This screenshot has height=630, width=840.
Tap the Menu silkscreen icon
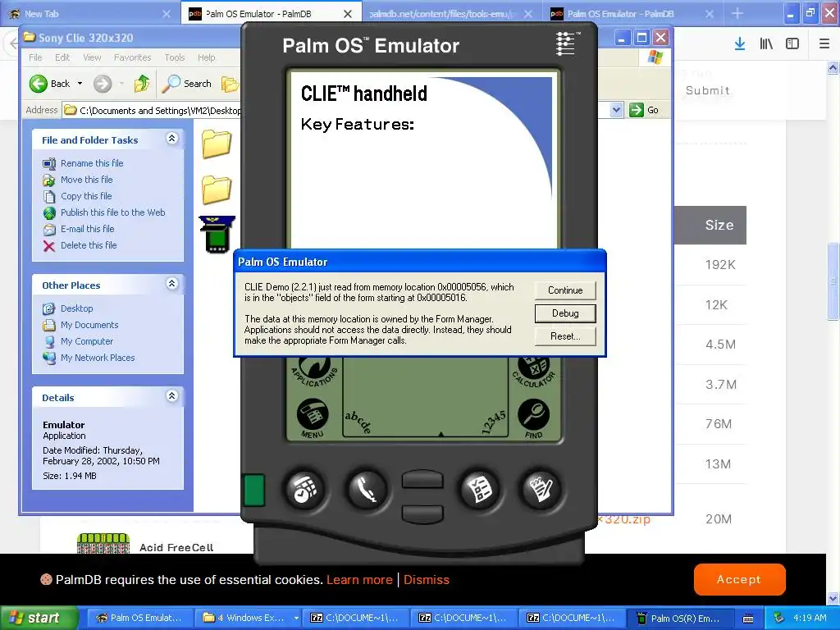[x=313, y=418]
